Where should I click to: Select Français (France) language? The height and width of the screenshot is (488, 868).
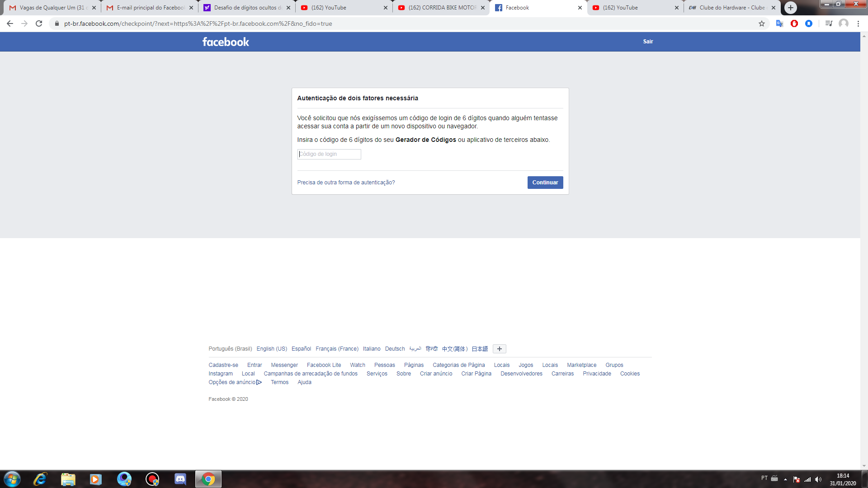337,349
